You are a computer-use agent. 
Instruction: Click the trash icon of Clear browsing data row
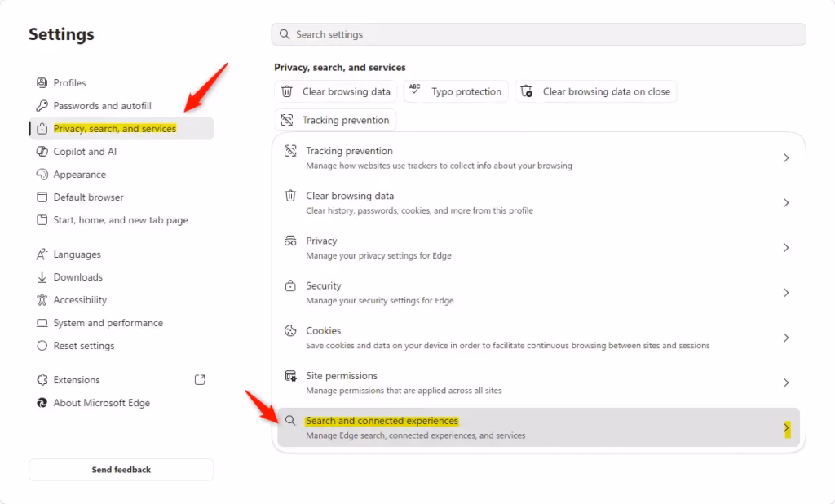tap(290, 196)
